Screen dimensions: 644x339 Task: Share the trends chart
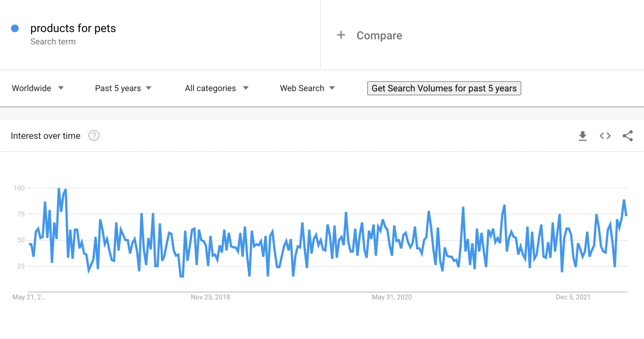626,136
